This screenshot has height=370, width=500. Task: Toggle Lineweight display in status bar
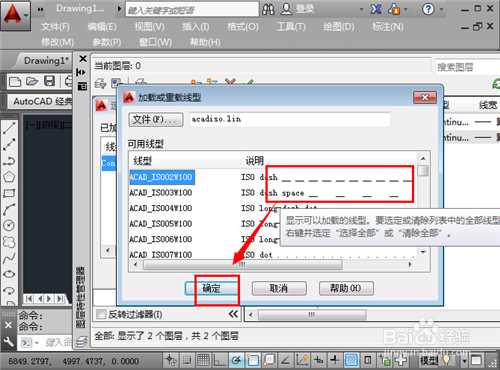[x=335, y=360]
